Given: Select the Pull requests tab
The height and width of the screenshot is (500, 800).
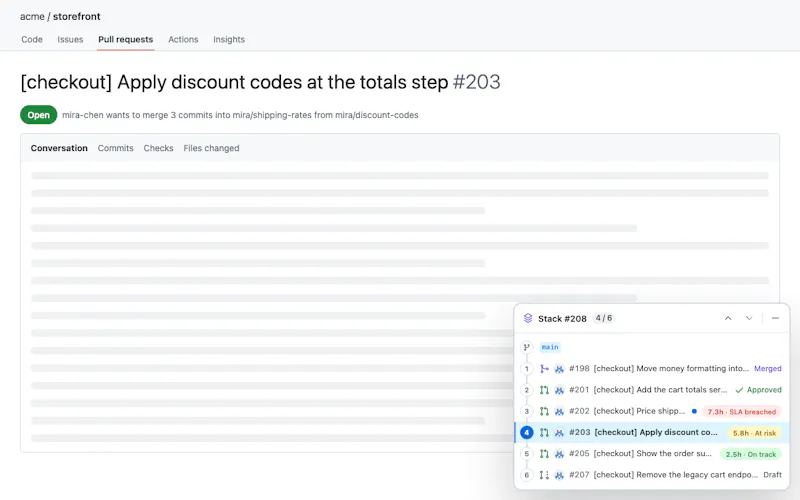Looking at the screenshot, I should [x=126, y=39].
